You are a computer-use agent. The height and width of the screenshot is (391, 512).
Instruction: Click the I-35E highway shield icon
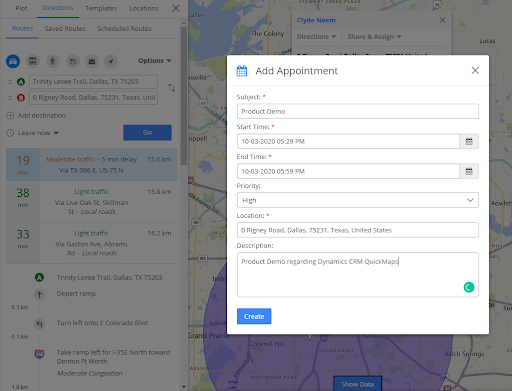click(39, 354)
